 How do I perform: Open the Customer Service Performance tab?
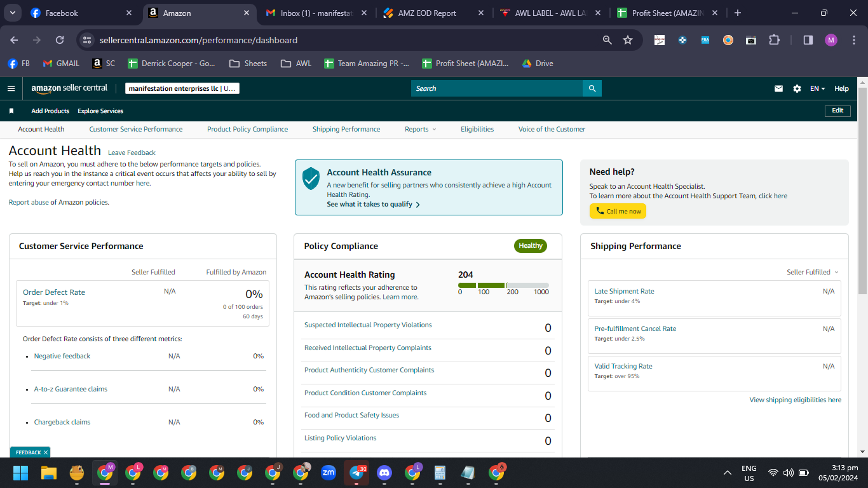click(136, 130)
